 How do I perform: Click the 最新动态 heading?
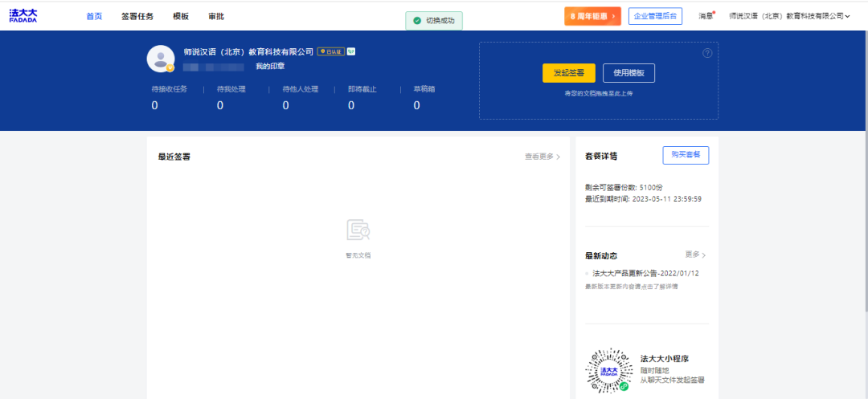pos(601,256)
